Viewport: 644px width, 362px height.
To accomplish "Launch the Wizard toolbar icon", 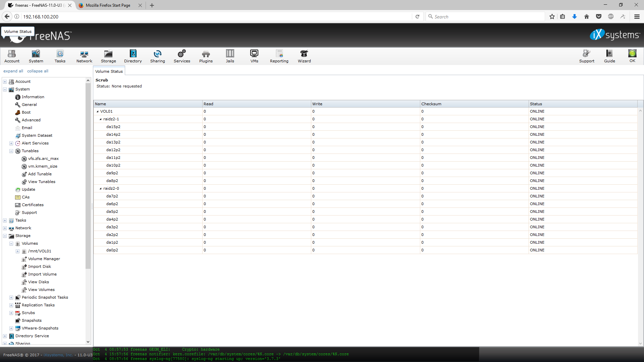I will (x=304, y=56).
